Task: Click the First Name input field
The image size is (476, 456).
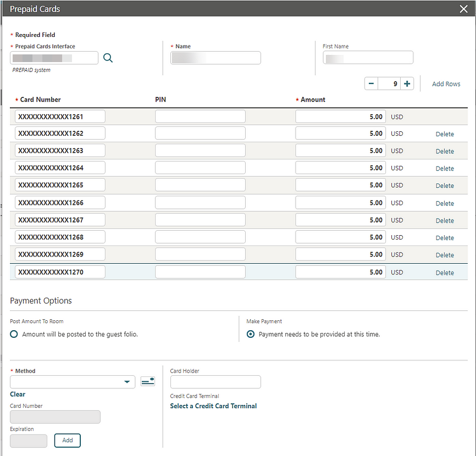Action: point(368,57)
